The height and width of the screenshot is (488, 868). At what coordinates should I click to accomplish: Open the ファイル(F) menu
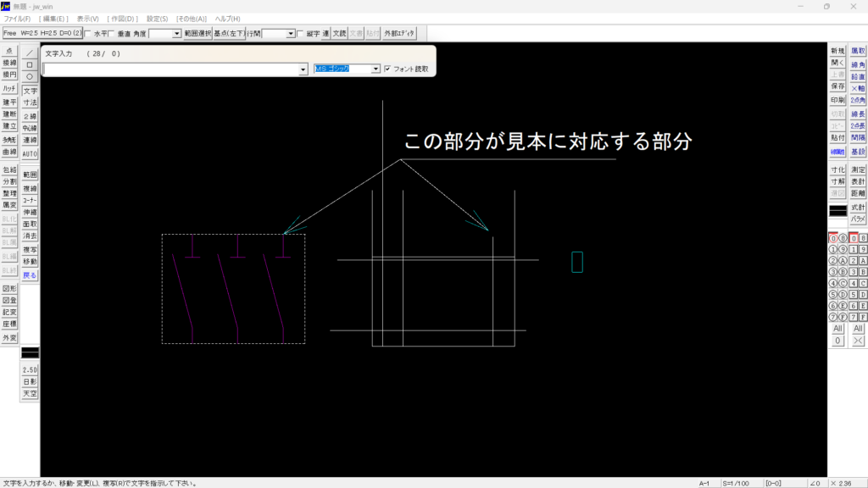[17, 19]
